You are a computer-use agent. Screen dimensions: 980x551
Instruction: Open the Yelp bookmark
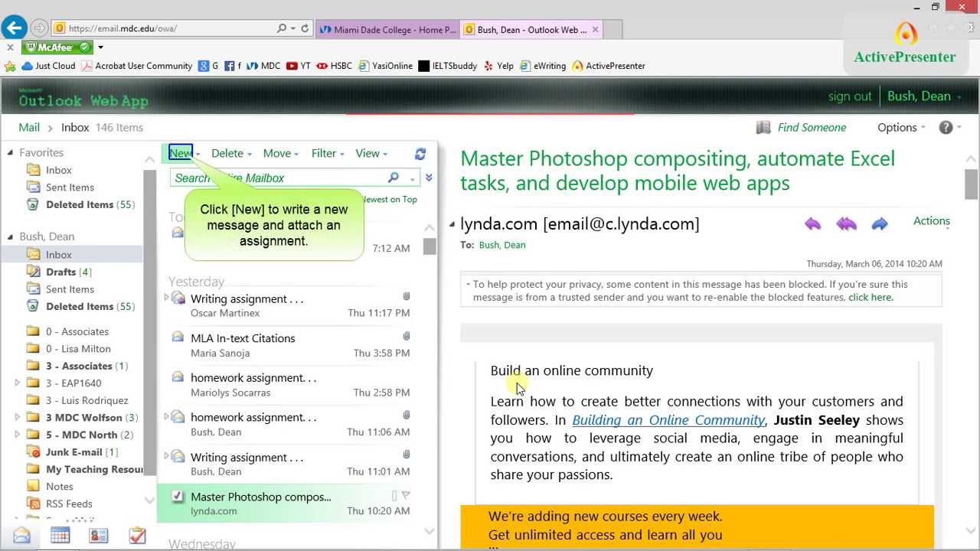pos(498,66)
